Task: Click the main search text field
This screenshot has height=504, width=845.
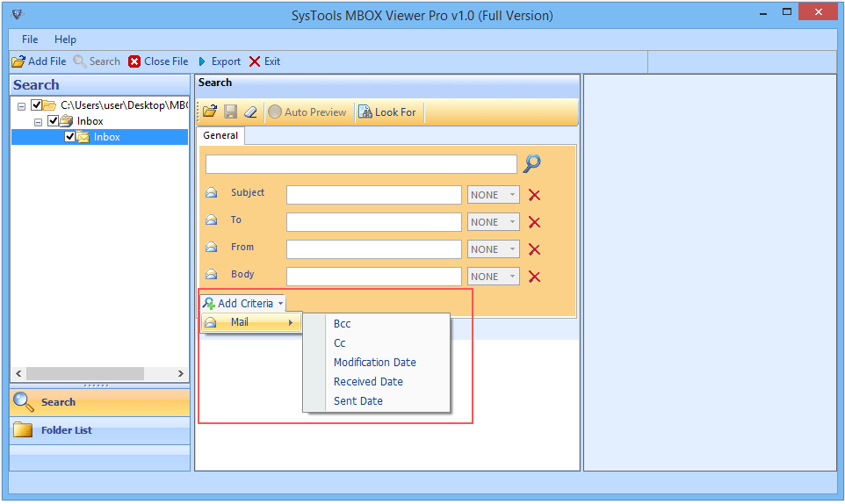Action: tap(361, 164)
